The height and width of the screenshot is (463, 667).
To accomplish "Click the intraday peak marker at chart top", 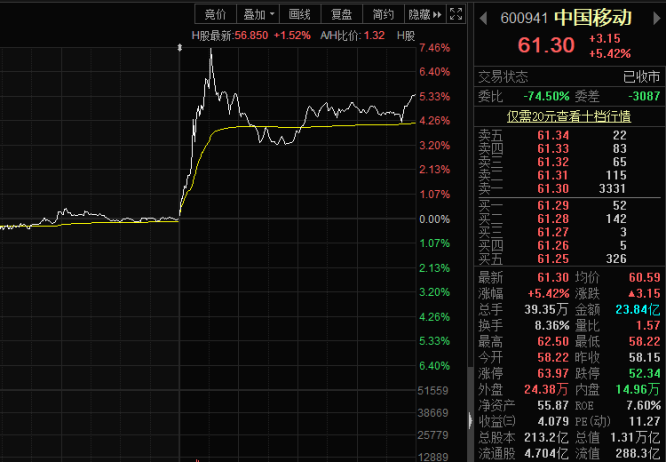I will 180,48.
